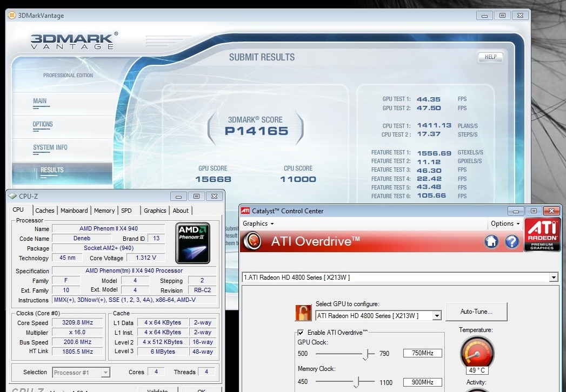Click the Memory Clock 900MHz value field
The image size is (566, 392).
point(423,382)
